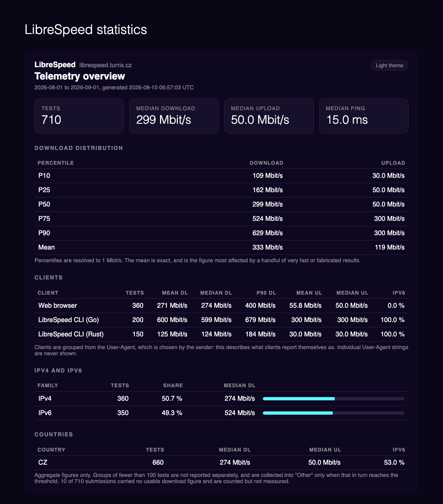Select the LibreSpeed CLI (Go) client row
The height and width of the screenshot is (504, 443).
(221, 320)
